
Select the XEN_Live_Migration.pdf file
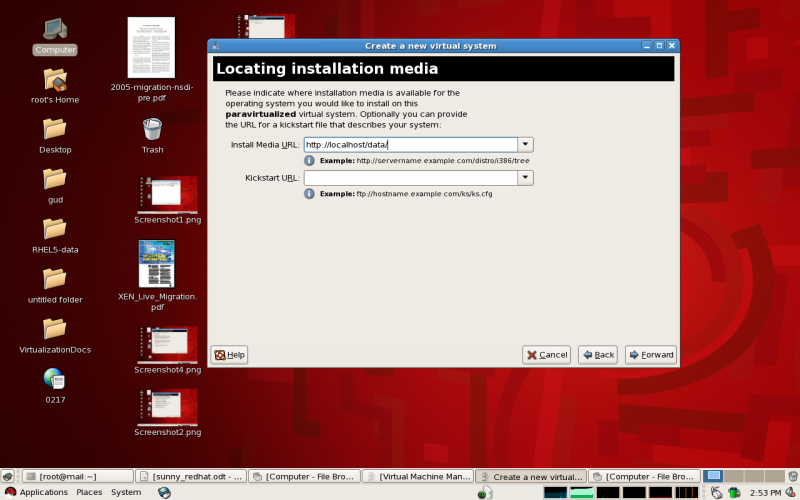[x=157, y=264]
